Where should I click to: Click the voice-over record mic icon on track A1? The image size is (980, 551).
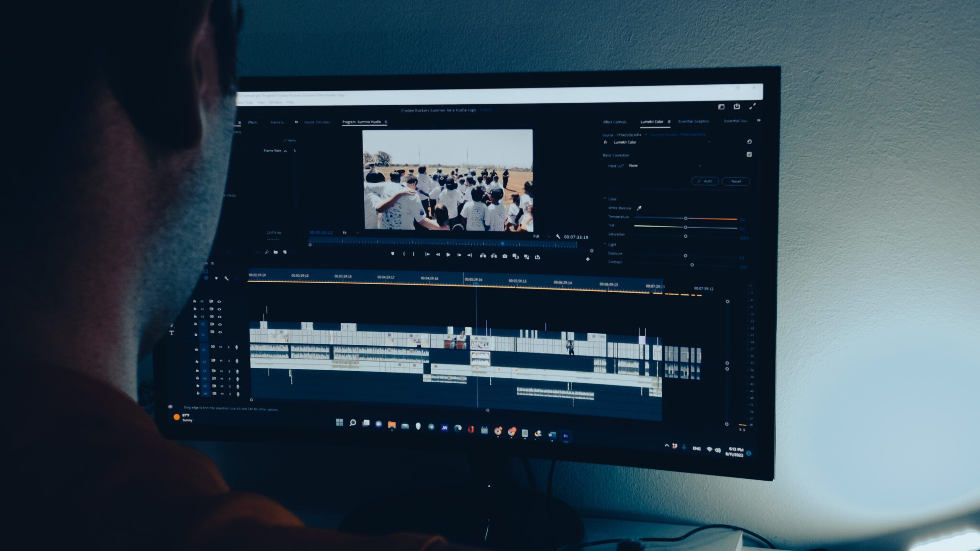pyautogui.click(x=236, y=348)
